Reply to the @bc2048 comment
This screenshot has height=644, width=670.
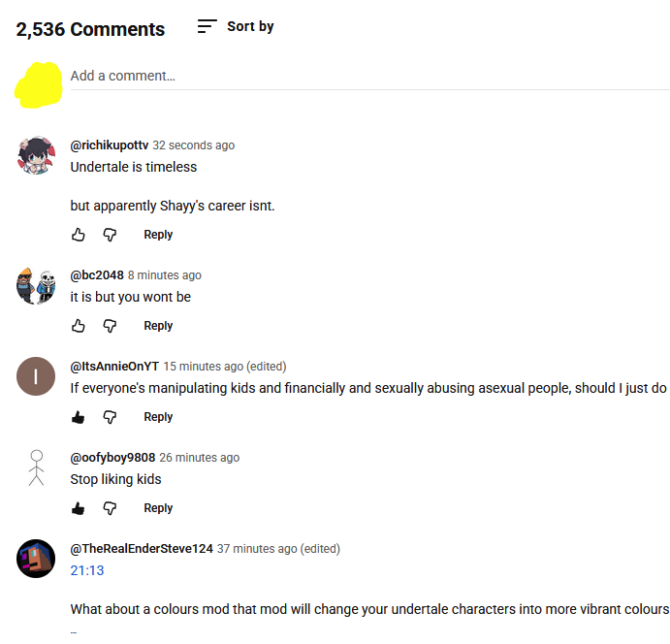point(158,326)
